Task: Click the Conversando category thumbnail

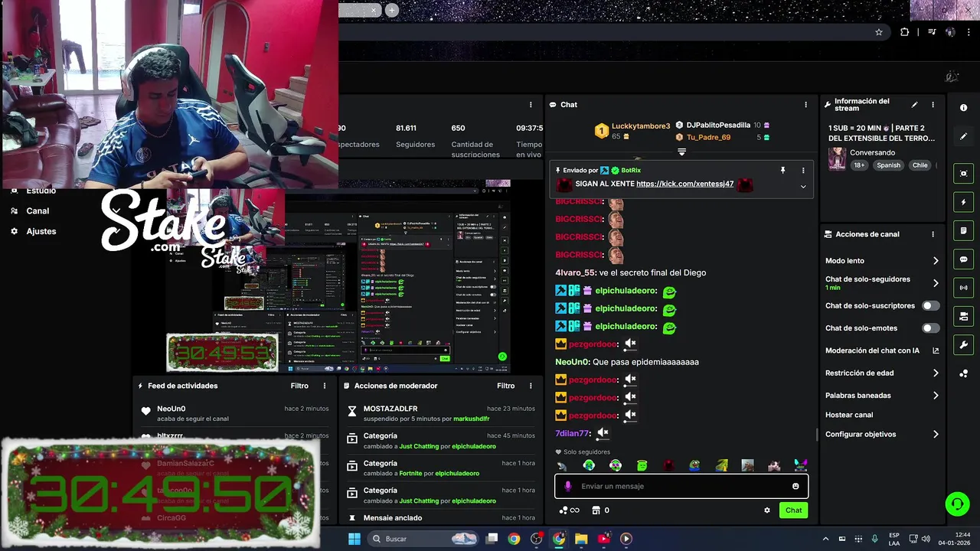Action: [837, 158]
